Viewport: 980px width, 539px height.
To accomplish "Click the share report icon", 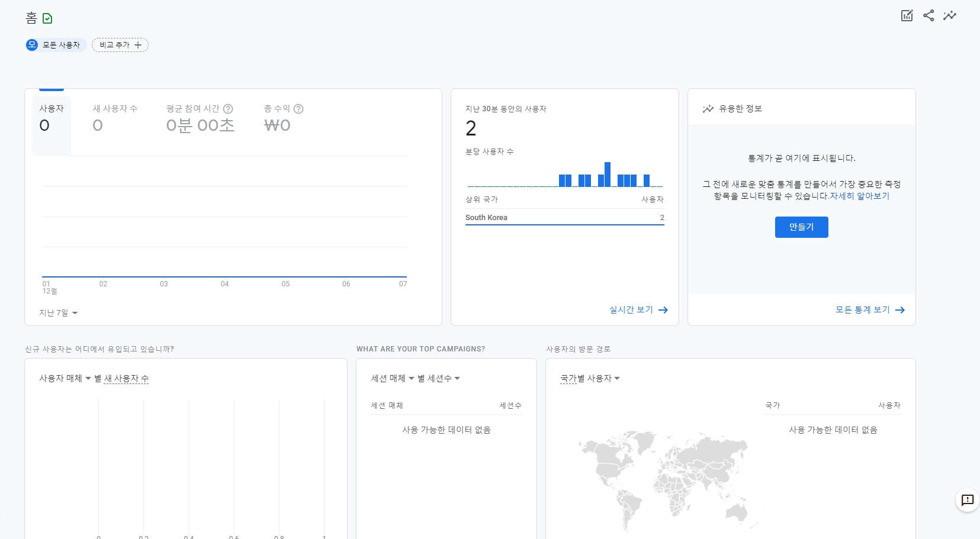I will click(928, 15).
